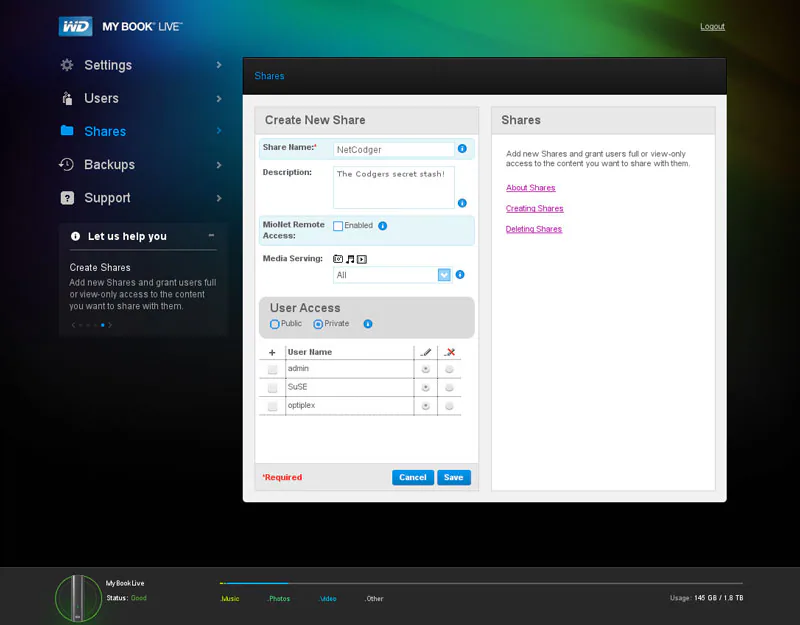
Task: Expand the Support menu chevron
Action: (x=219, y=198)
